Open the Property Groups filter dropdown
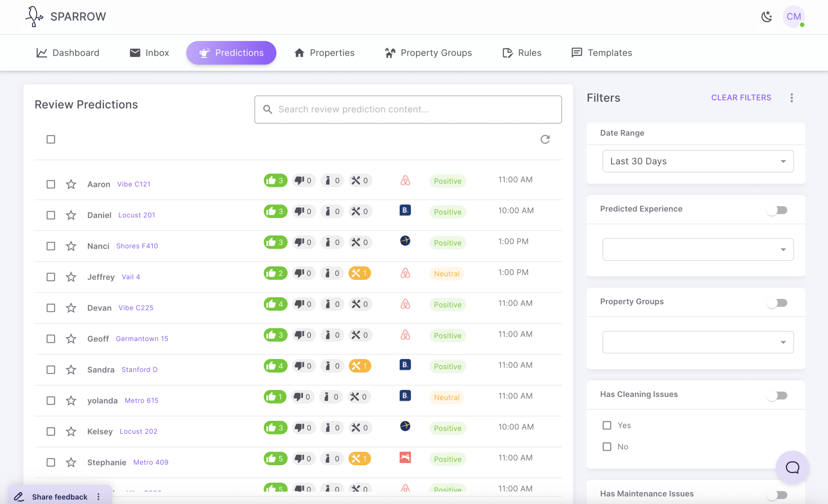This screenshot has width=828, height=504. (x=698, y=342)
